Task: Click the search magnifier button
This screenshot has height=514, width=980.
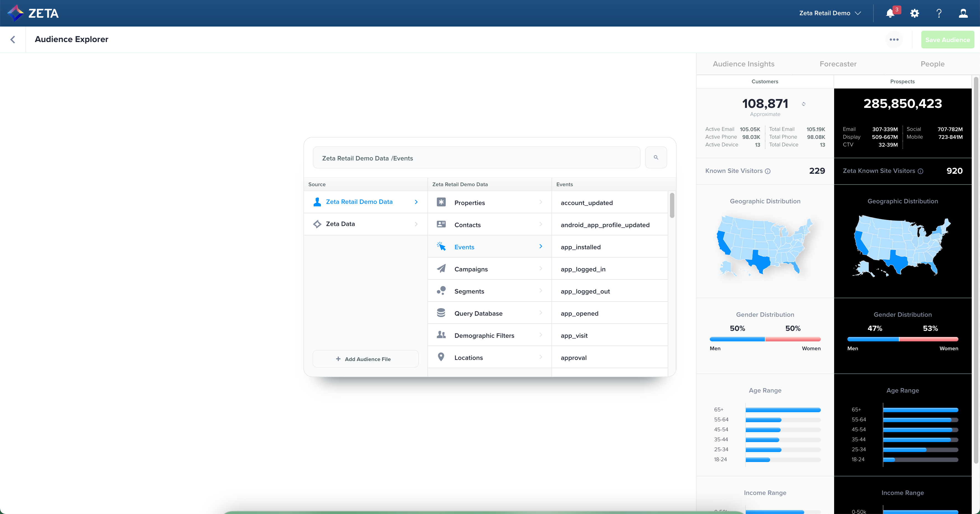Action: pyautogui.click(x=656, y=157)
